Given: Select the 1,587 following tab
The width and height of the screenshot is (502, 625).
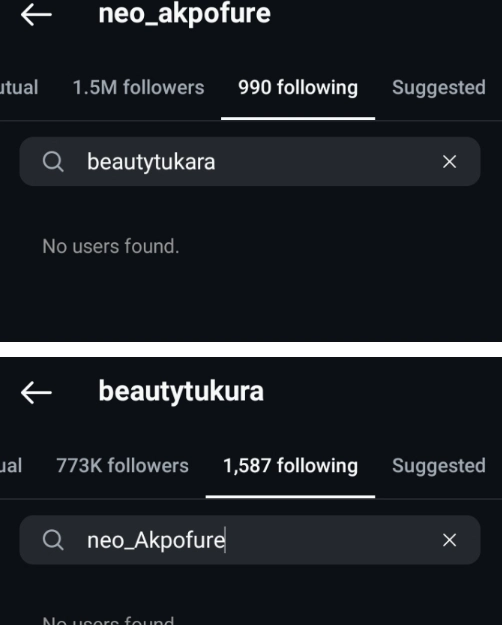Looking at the screenshot, I should point(290,466).
